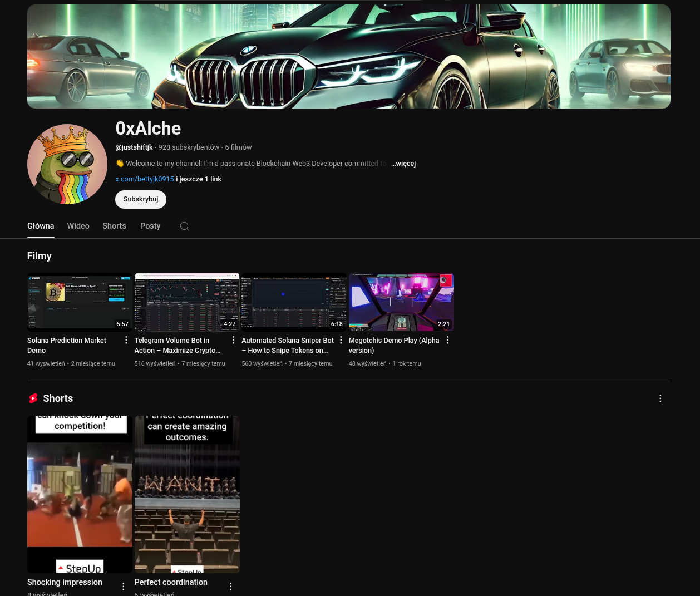Open options menu for Megotchis Demo Play video
Screen dimensions: 700x596
[x=448, y=340]
